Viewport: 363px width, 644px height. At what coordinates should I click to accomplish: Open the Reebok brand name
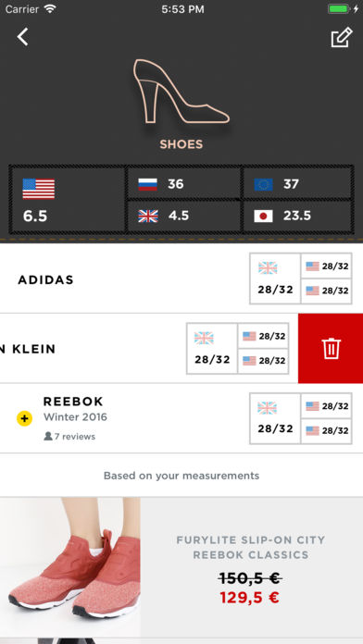[x=73, y=402]
